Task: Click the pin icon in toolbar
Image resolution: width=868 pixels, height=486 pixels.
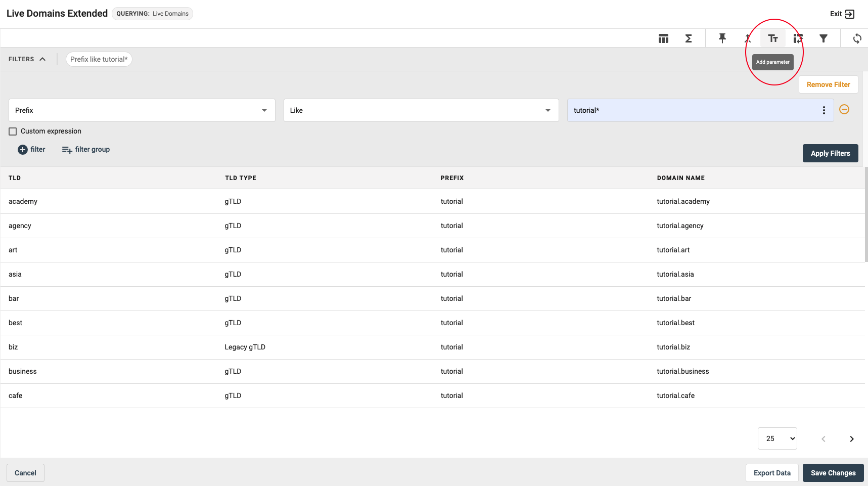Action: click(722, 38)
